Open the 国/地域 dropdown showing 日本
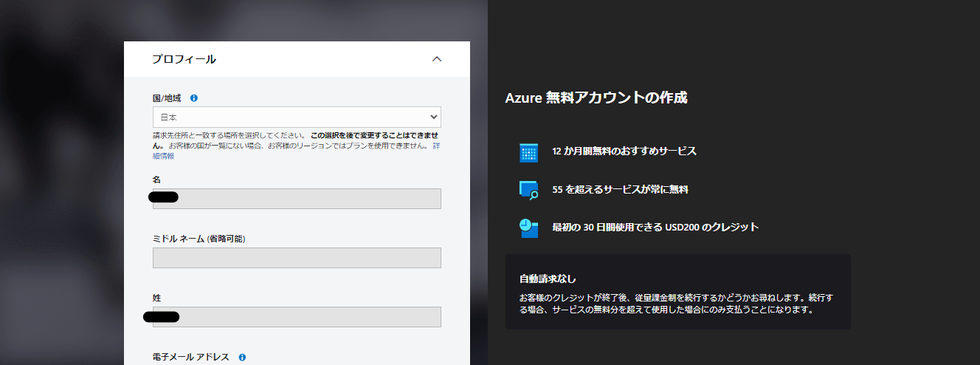The width and height of the screenshot is (980, 365). click(x=297, y=117)
